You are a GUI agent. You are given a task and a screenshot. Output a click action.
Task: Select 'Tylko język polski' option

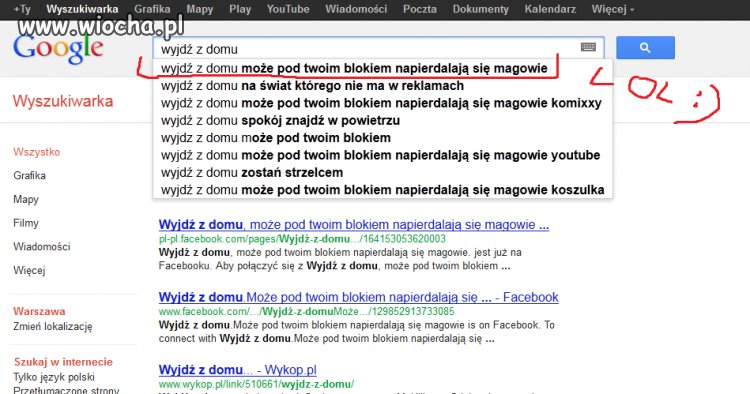pyautogui.click(x=54, y=377)
